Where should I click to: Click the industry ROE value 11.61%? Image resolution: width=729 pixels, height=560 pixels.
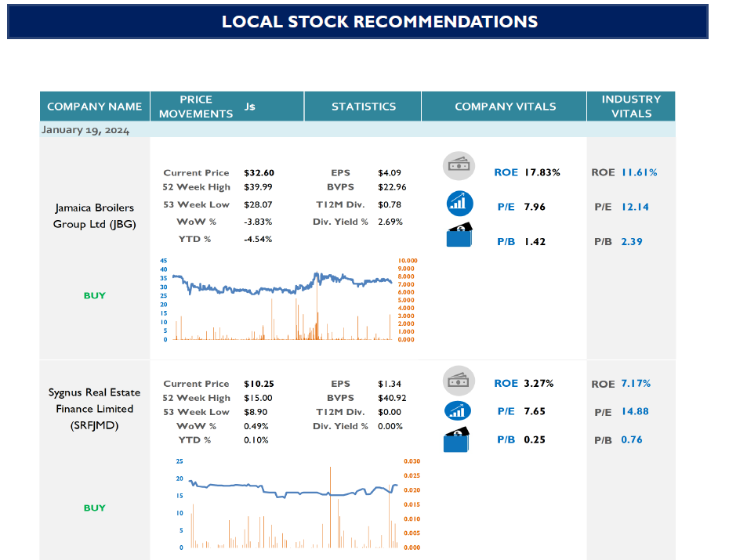click(640, 172)
